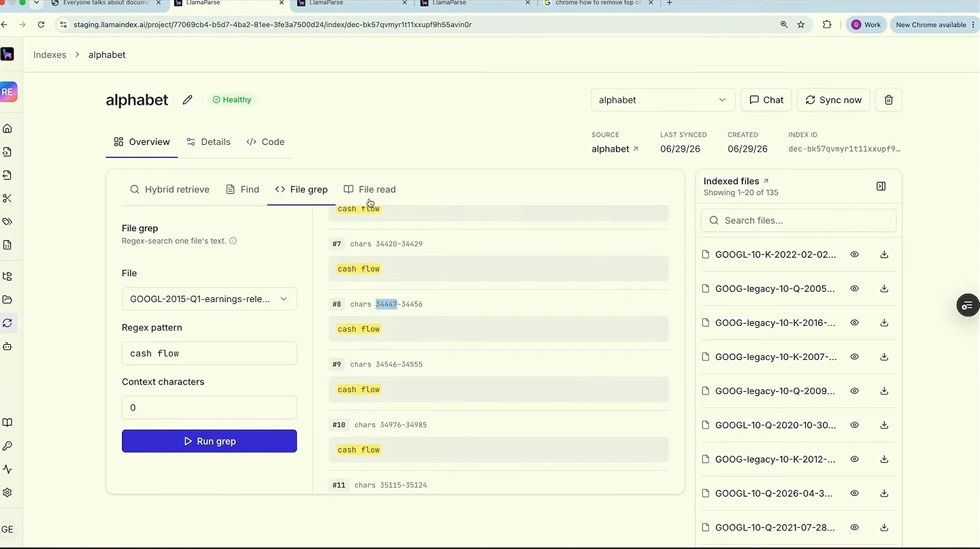Focus the Regex pattern field
Viewport: 980px width, 549px height.
point(209,353)
